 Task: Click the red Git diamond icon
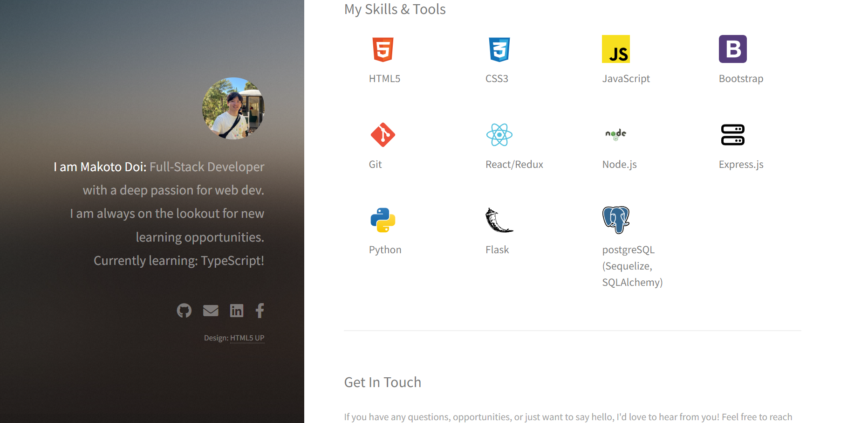[x=383, y=135]
